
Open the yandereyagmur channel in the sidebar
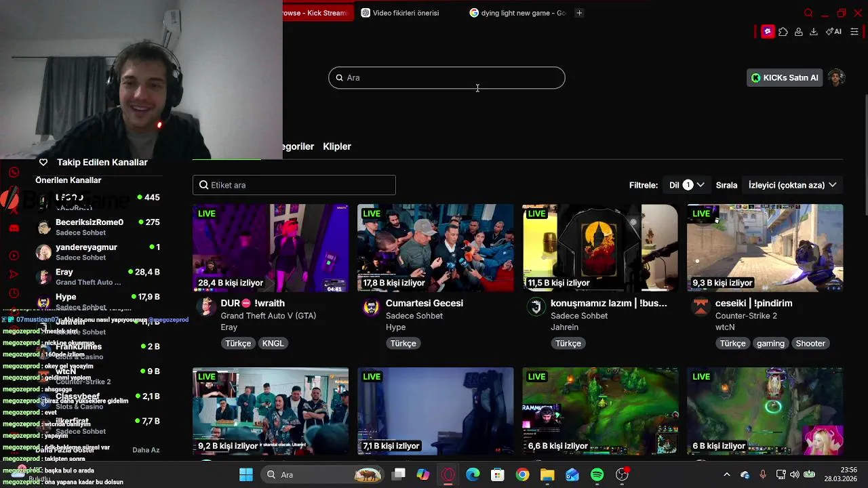98,252
